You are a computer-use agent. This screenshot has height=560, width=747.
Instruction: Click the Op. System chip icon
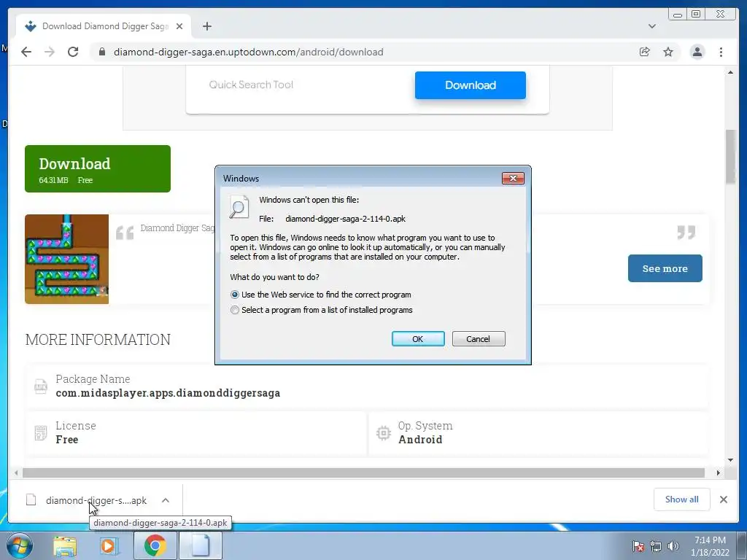[384, 433]
